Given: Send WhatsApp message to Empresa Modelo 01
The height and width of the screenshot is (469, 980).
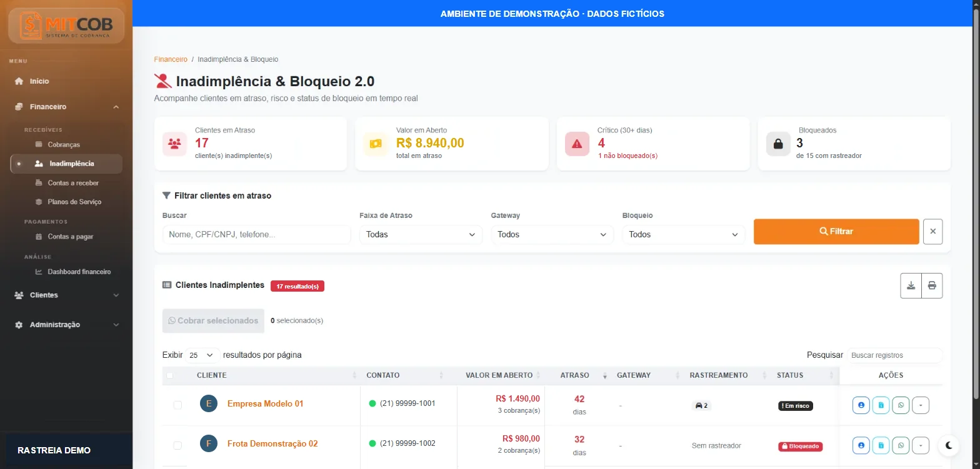Looking at the screenshot, I should tap(901, 405).
